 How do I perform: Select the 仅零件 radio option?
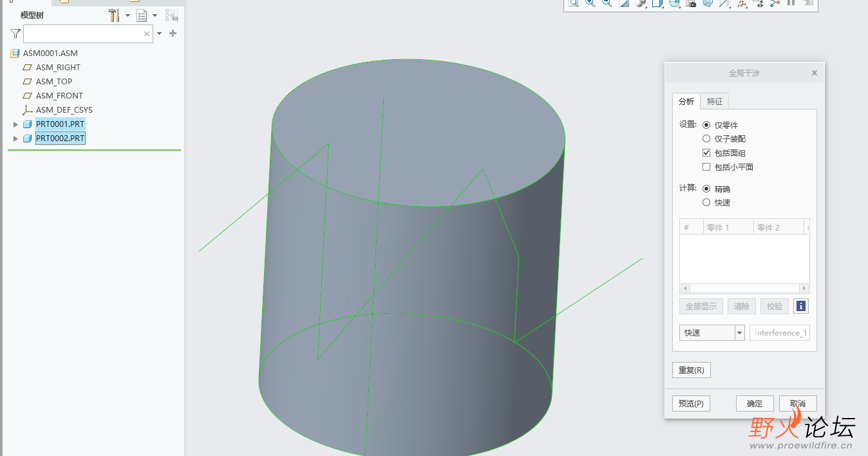[706, 125]
